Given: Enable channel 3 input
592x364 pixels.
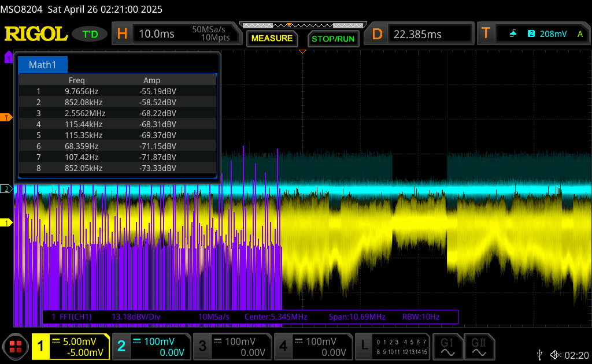Looking at the screenshot, I should pos(232,347).
